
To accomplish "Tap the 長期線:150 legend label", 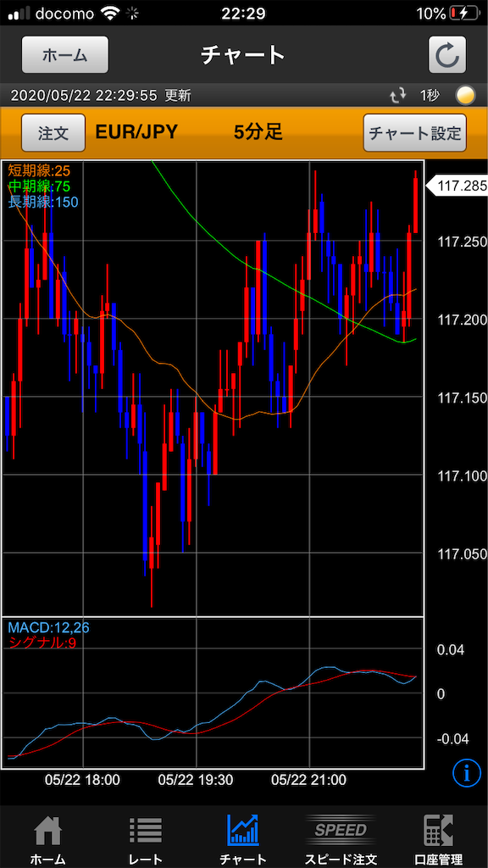I will [x=43, y=202].
